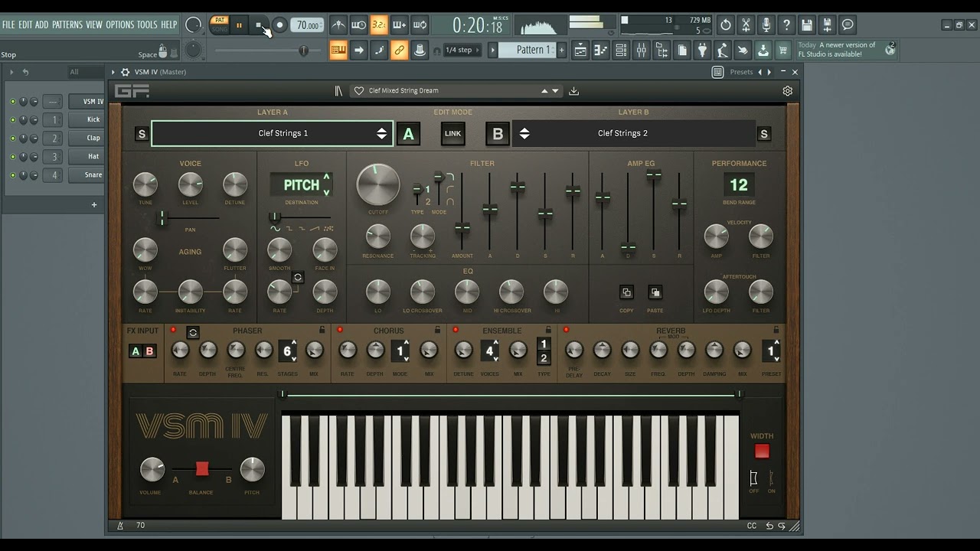This screenshot has height=551, width=980.
Task: Click the question mark help icon
Action: (786, 25)
